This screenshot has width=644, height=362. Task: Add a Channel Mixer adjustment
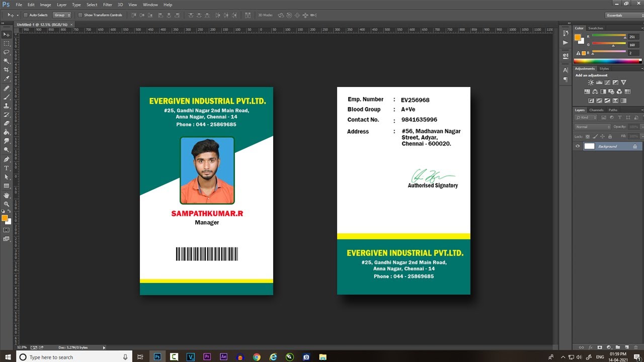click(x=619, y=92)
